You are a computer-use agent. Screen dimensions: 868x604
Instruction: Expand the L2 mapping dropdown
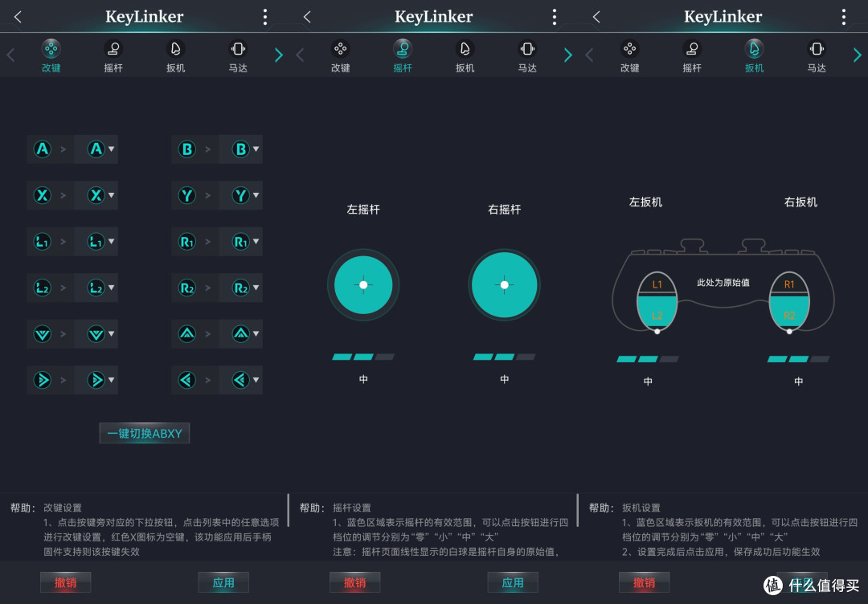tap(96, 288)
